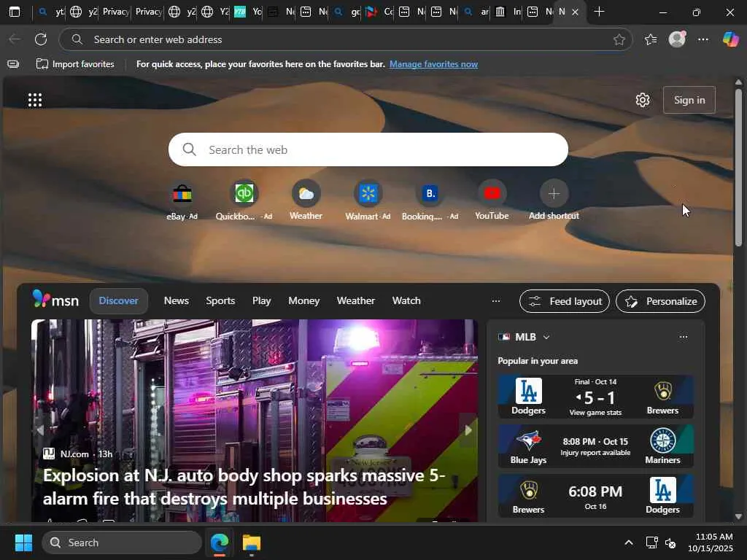Show hidden system tray icons
The image size is (747, 560).
(629, 542)
